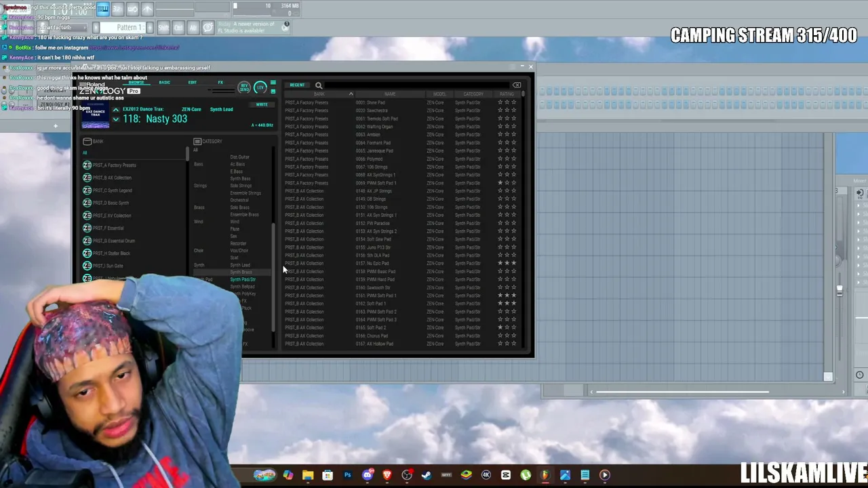Open Photoshop from the taskbar

point(347,475)
